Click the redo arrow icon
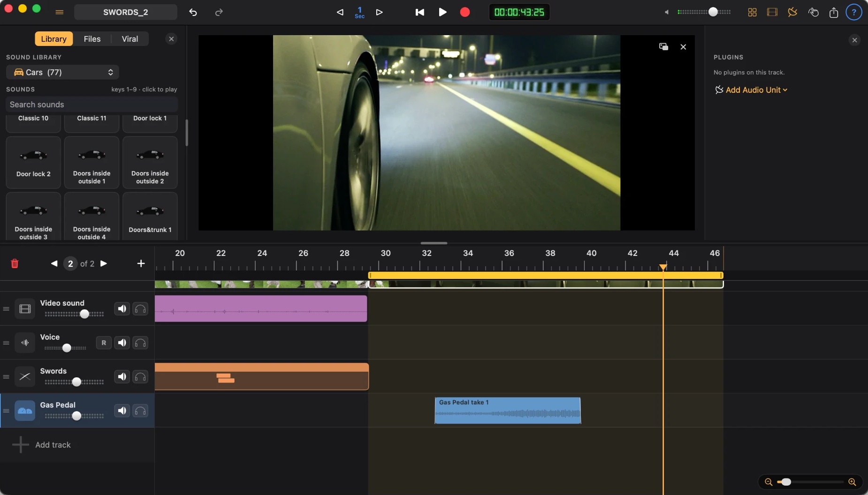 pyautogui.click(x=219, y=12)
